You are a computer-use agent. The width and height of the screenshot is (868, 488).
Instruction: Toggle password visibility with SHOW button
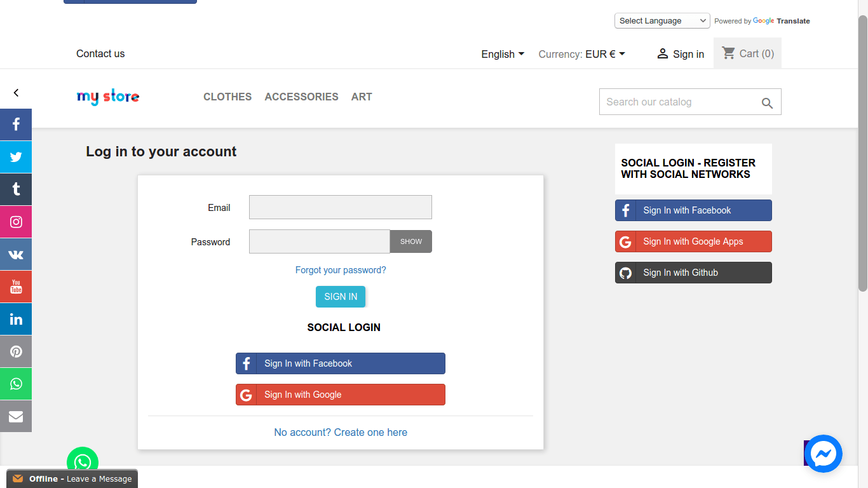click(410, 241)
